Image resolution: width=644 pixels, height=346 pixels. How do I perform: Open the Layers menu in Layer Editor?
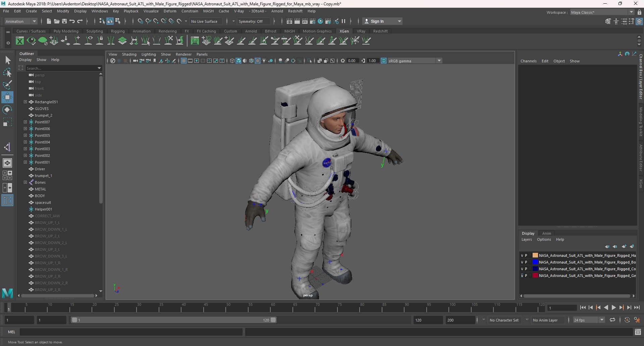527,239
